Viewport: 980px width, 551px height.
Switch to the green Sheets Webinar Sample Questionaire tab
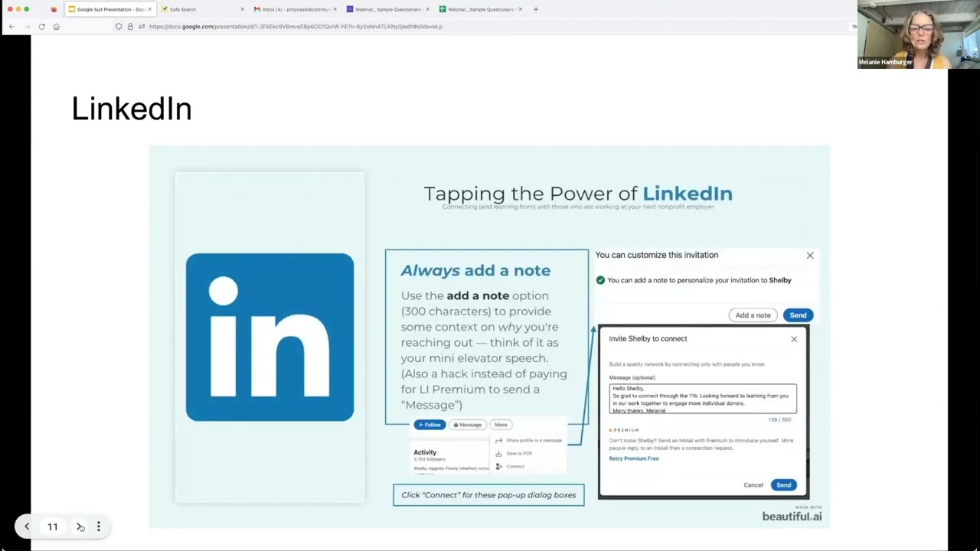(479, 9)
